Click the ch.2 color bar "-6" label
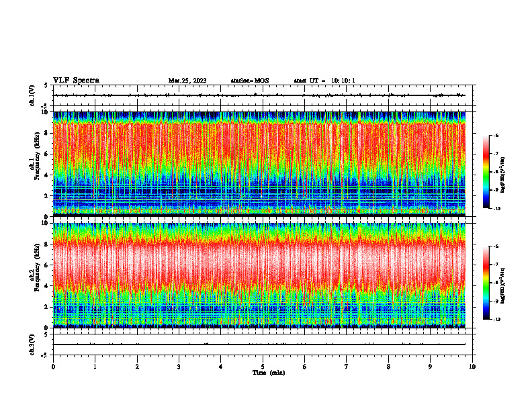 click(496, 246)
